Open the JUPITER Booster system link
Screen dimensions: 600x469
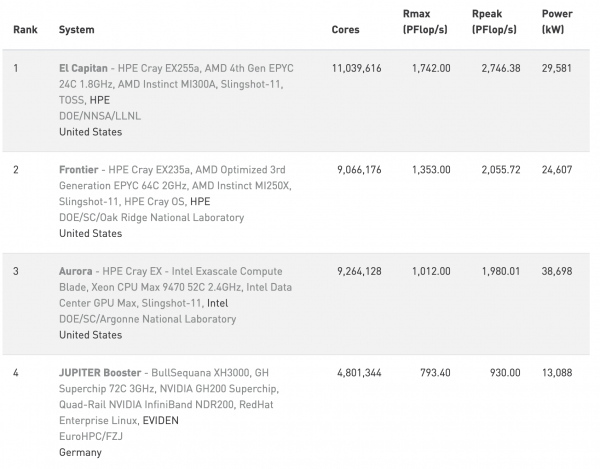100,373
